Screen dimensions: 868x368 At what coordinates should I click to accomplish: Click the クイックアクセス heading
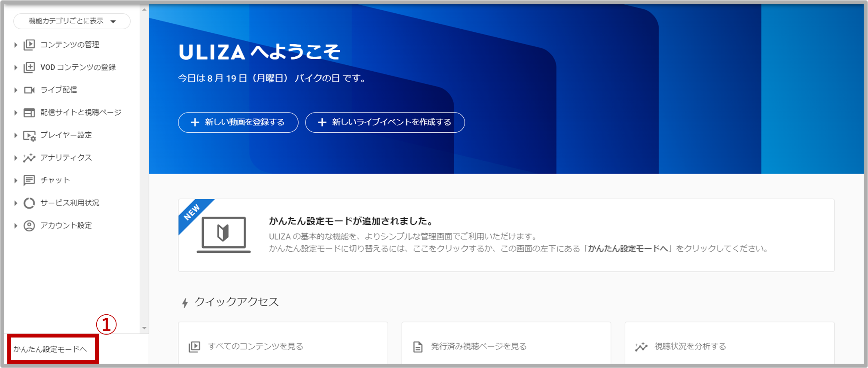[237, 302]
